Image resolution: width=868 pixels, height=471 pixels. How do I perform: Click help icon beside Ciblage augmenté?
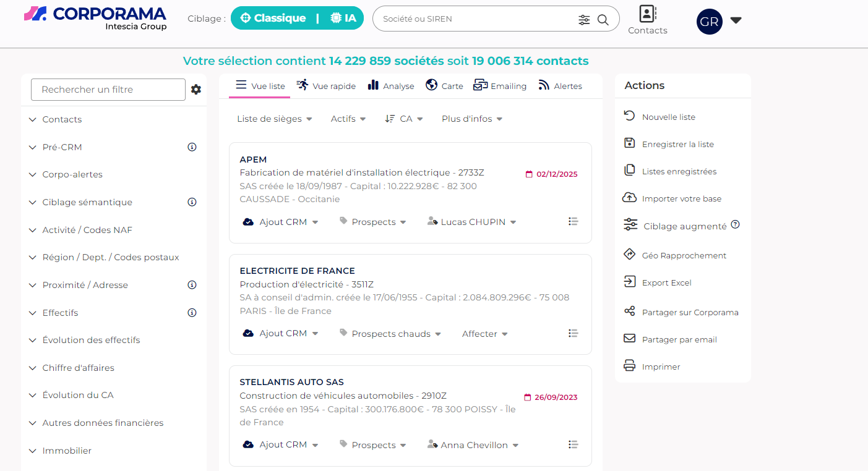(735, 224)
